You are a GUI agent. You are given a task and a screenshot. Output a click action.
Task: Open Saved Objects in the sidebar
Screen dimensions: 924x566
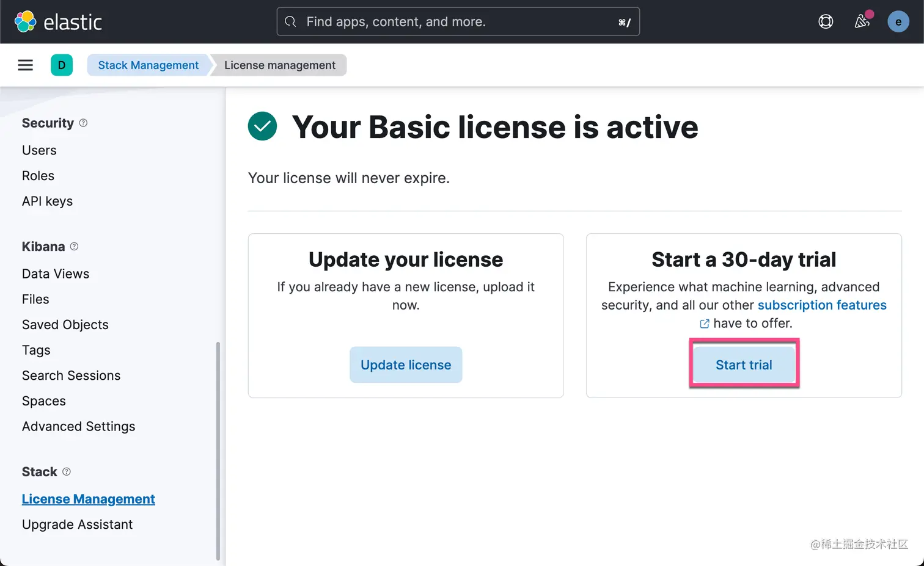point(65,325)
